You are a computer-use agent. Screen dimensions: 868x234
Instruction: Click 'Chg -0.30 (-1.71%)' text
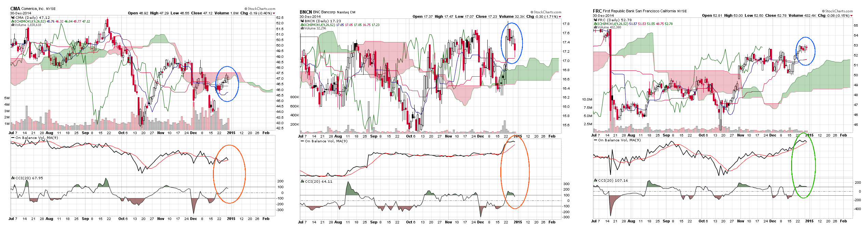click(542, 16)
